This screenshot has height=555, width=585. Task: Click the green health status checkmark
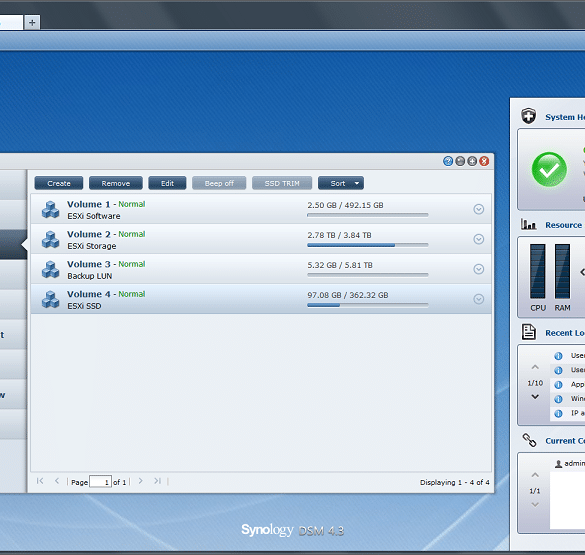tap(549, 169)
